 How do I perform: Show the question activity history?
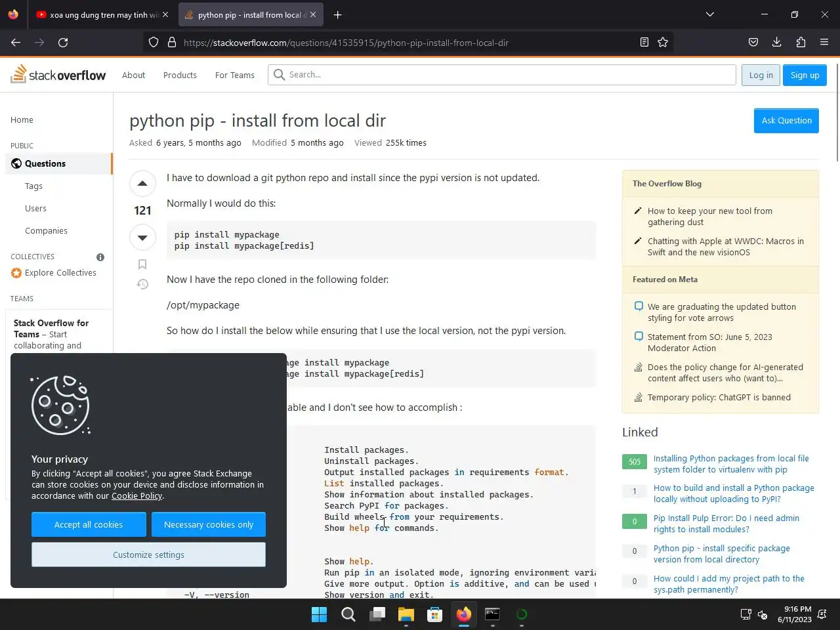[x=142, y=284]
